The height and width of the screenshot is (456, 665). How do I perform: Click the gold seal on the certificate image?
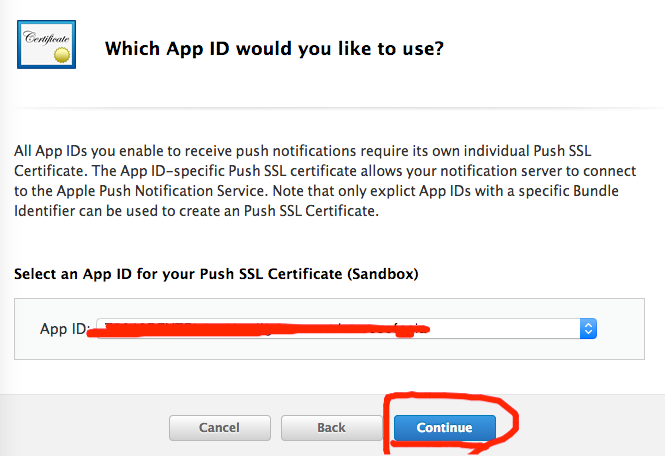point(60,54)
